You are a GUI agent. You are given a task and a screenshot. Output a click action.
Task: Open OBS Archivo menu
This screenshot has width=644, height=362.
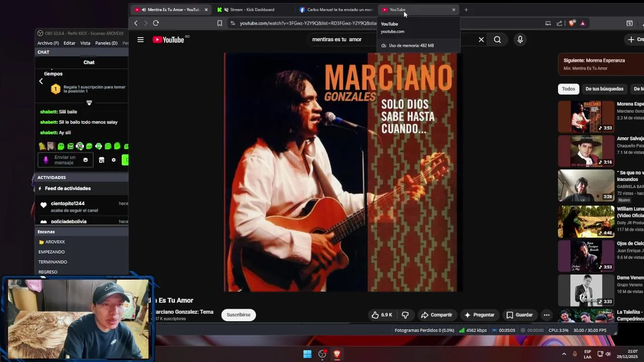coord(48,43)
